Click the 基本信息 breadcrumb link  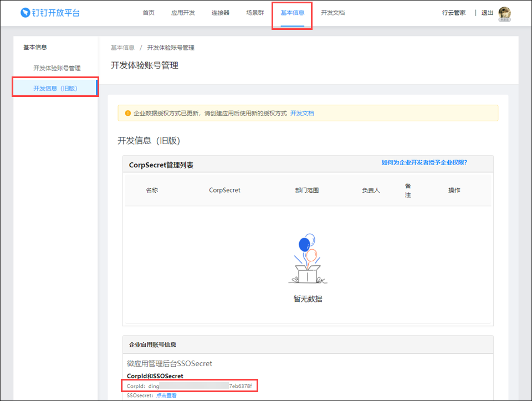point(122,48)
